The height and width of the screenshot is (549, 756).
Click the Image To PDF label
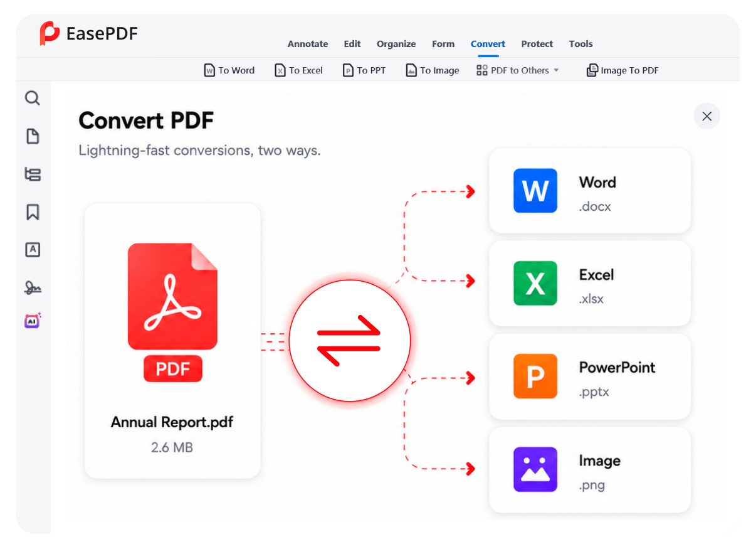tap(630, 71)
